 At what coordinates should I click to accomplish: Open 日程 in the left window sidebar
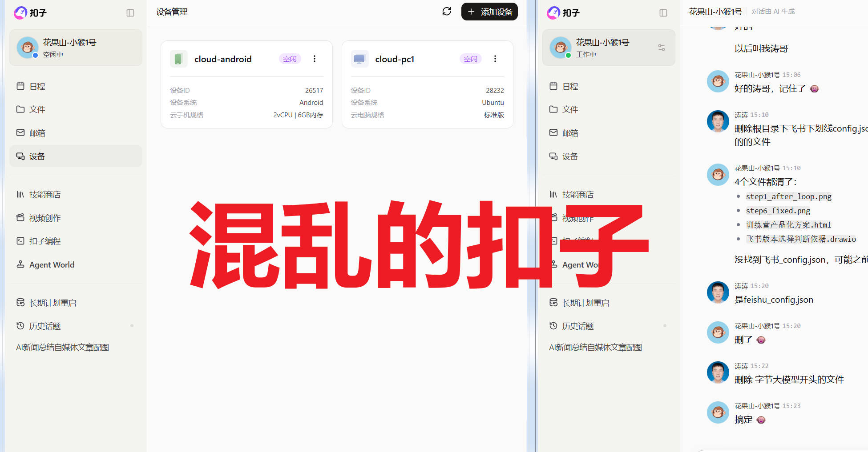76,86
